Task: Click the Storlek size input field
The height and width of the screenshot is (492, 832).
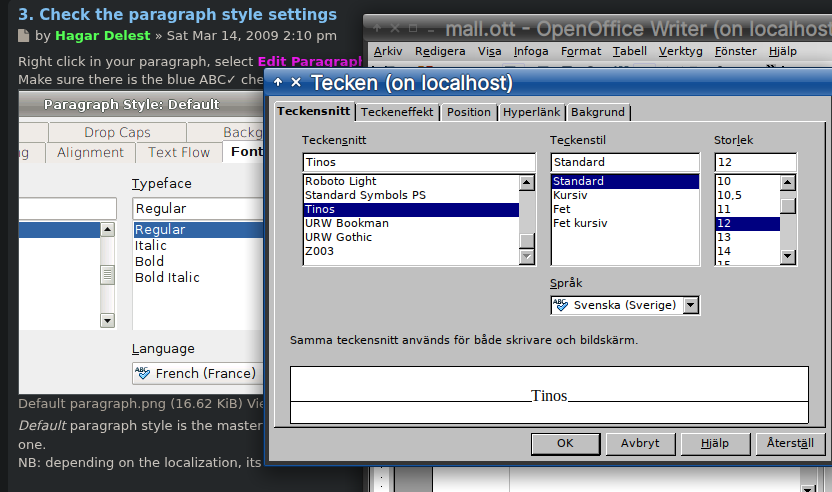Action: coord(756,162)
